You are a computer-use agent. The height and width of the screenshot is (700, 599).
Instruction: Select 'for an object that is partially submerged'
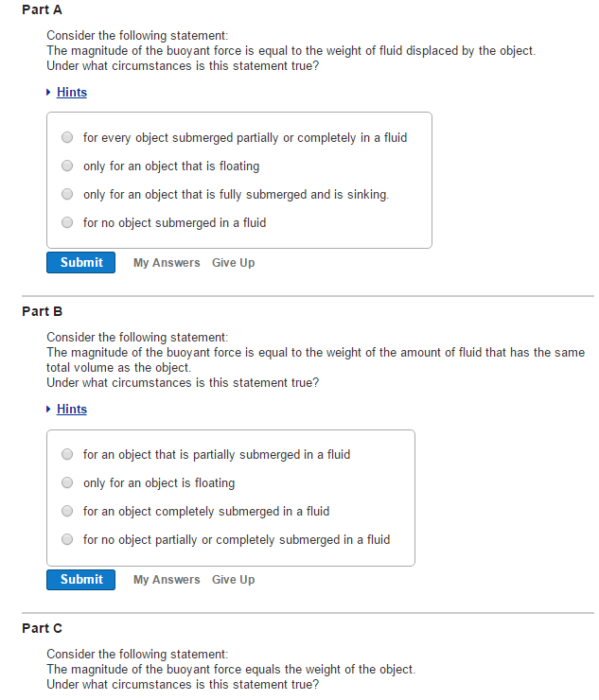(x=67, y=454)
